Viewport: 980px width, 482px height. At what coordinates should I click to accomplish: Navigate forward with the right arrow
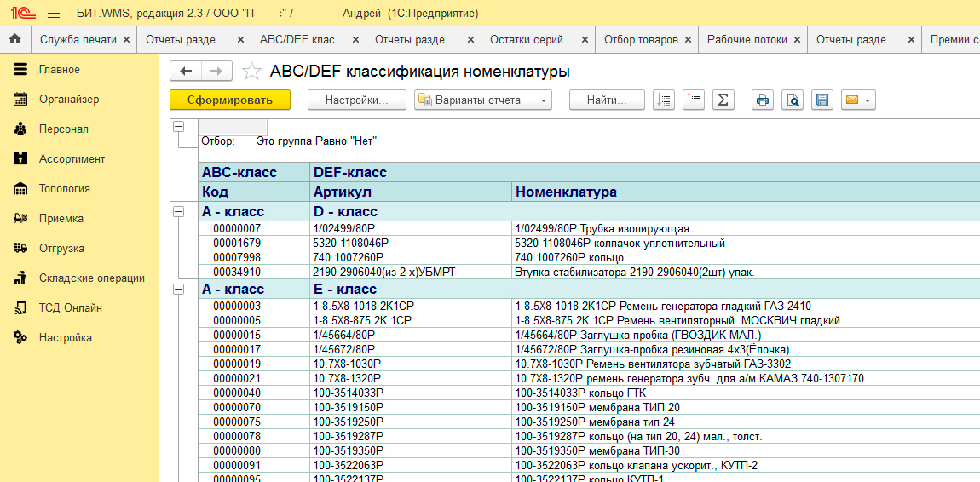tap(216, 72)
